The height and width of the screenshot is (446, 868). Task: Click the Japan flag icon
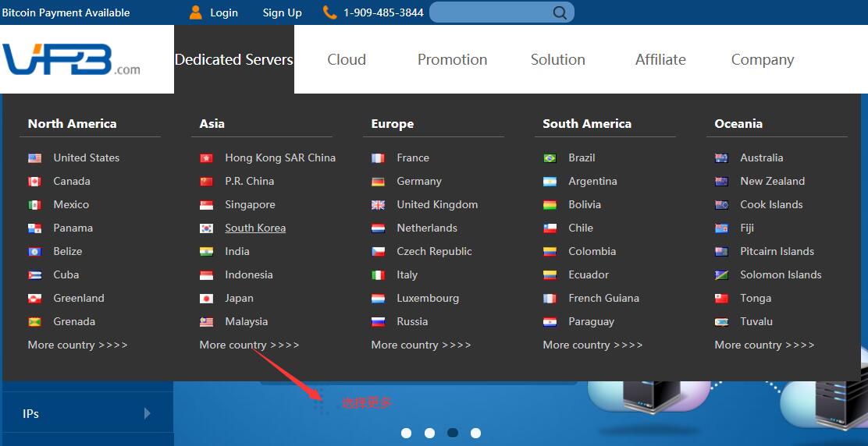pyautogui.click(x=206, y=298)
